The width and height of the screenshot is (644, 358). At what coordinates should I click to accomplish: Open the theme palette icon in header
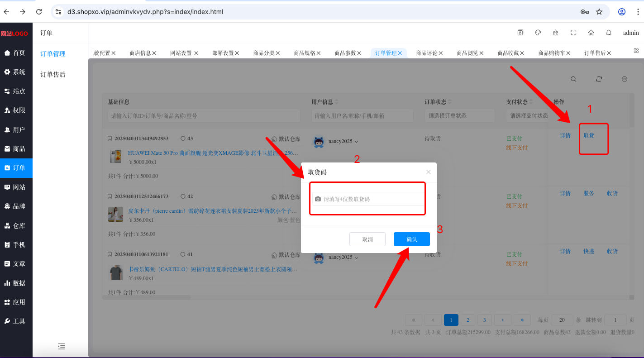click(538, 33)
